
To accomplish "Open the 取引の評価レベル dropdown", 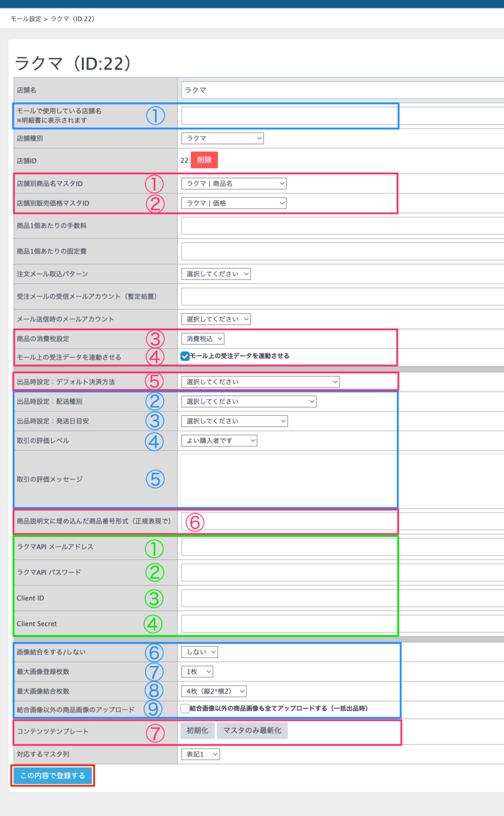I will [219, 441].
